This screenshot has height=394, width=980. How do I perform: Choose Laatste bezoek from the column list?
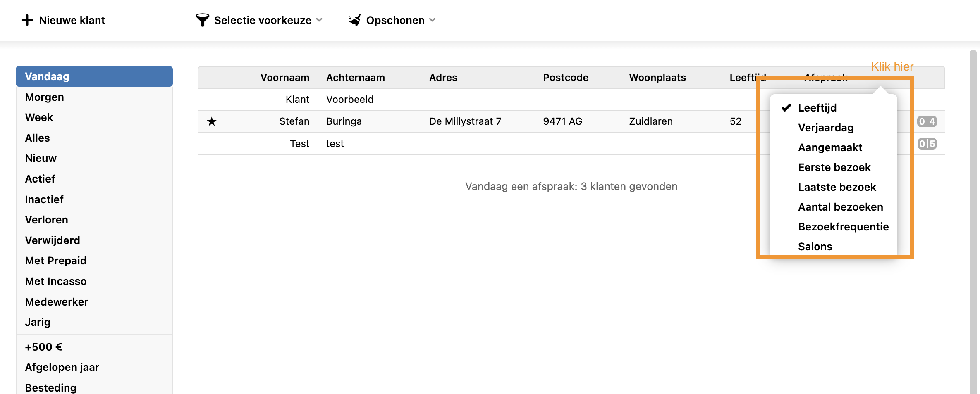(x=837, y=187)
